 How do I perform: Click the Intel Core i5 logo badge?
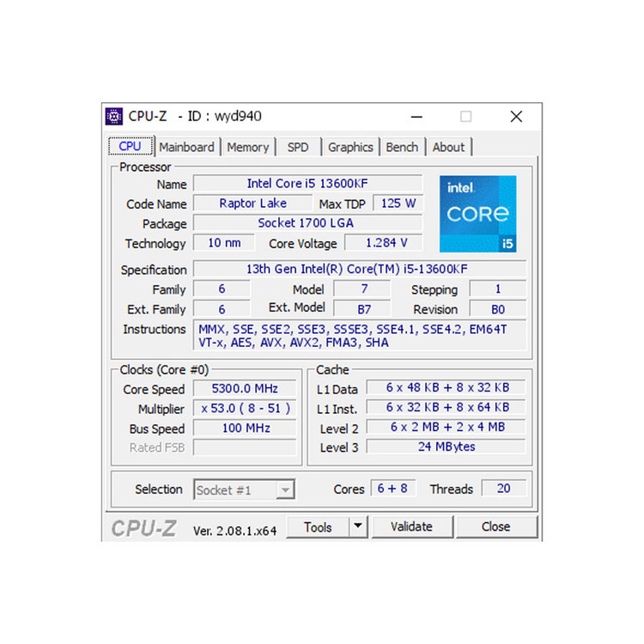[x=478, y=214]
